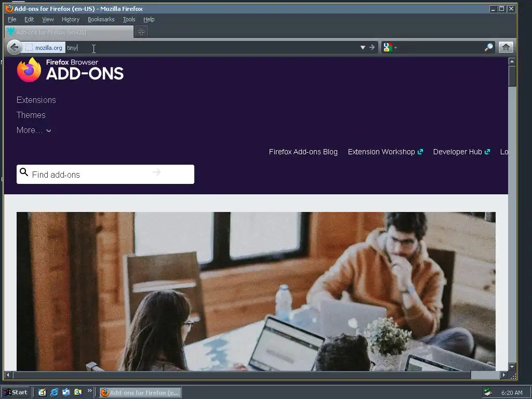The height and width of the screenshot is (399, 532).
Task: Click the vertical scrollbar thumb
Action: [512, 76]
